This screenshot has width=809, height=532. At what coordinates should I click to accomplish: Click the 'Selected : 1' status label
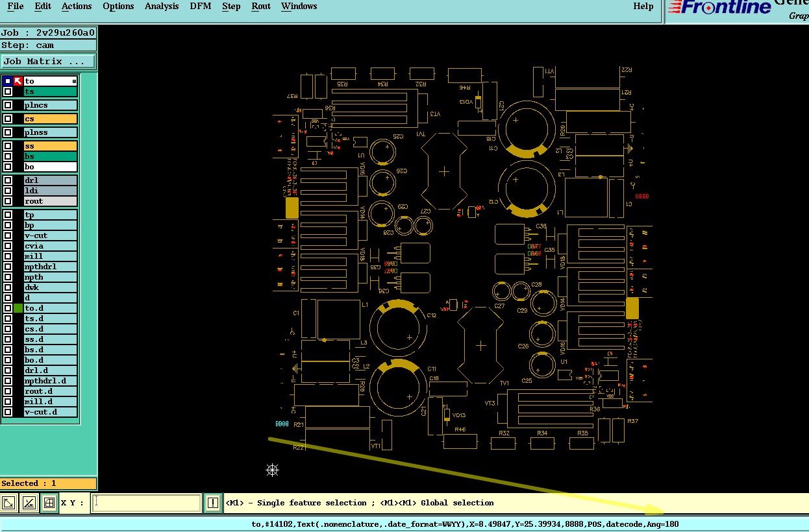pyautogui.click(x=49, y=483)
